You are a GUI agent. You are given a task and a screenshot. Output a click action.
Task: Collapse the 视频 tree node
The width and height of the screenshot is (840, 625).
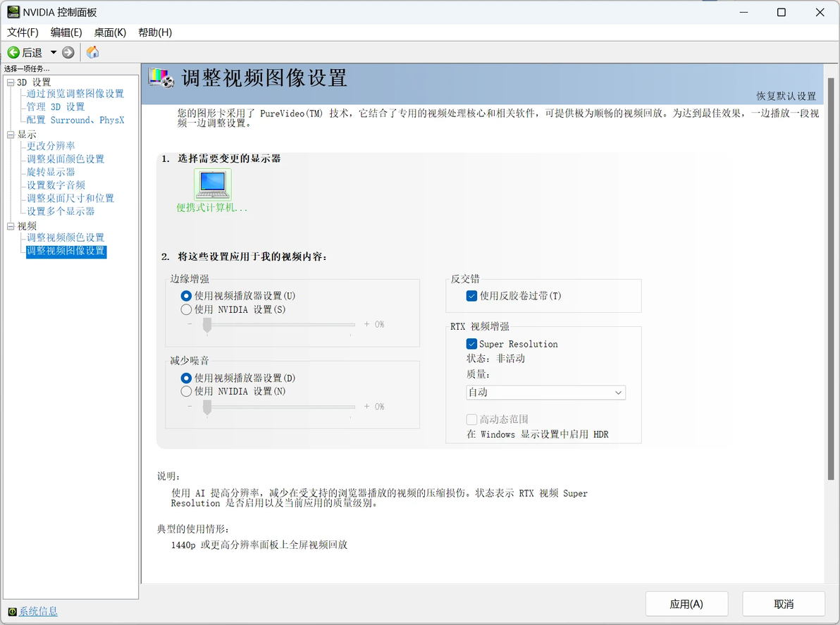[11, 227]
